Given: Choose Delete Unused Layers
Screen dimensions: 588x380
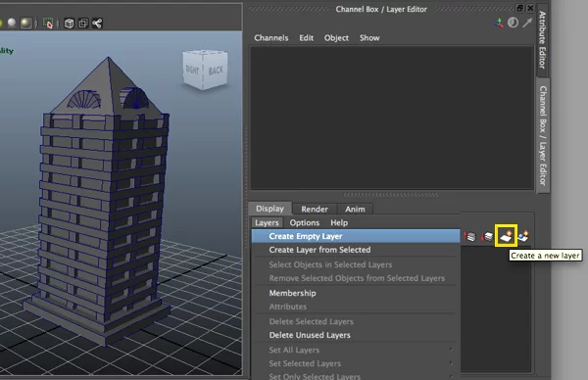Looking at the screenshot, I should click(356, 335).
